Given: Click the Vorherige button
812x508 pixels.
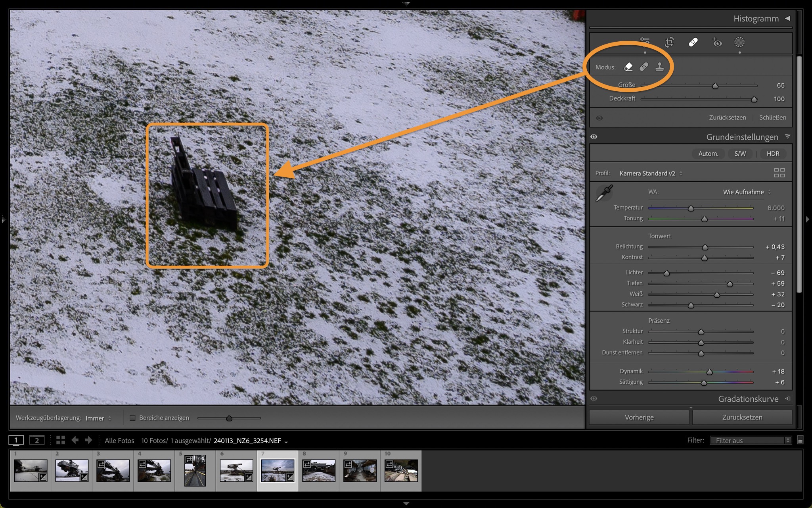Looking at the screenshot, I should click(639, 418).
